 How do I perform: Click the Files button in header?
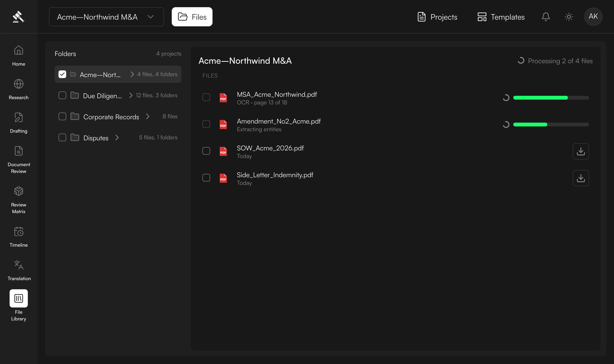192,17
